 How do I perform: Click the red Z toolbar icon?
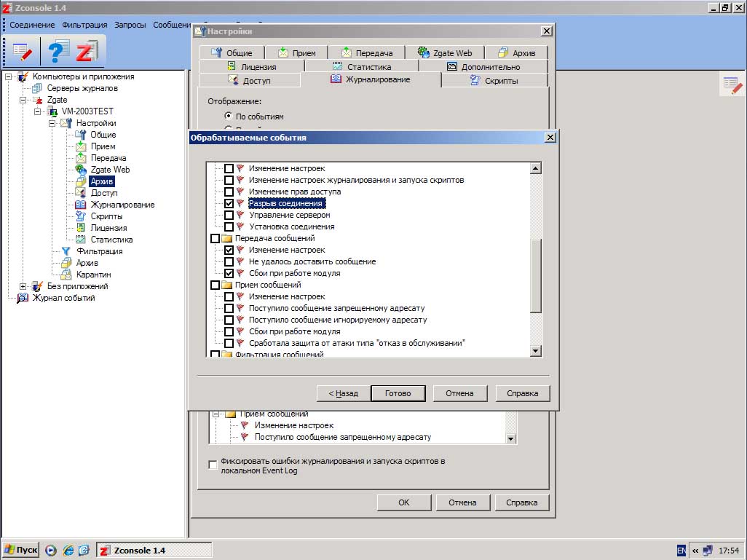[86, 51]
